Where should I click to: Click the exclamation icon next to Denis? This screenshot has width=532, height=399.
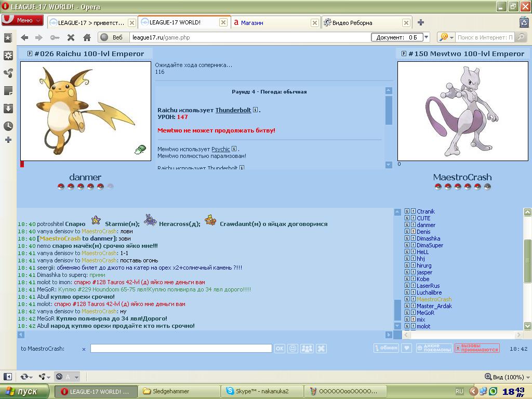(x=413, y=231)
